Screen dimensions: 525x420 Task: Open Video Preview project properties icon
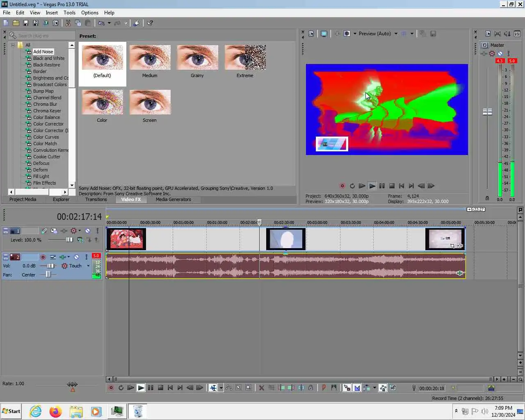pyautogui.click(x=311, y=34)
